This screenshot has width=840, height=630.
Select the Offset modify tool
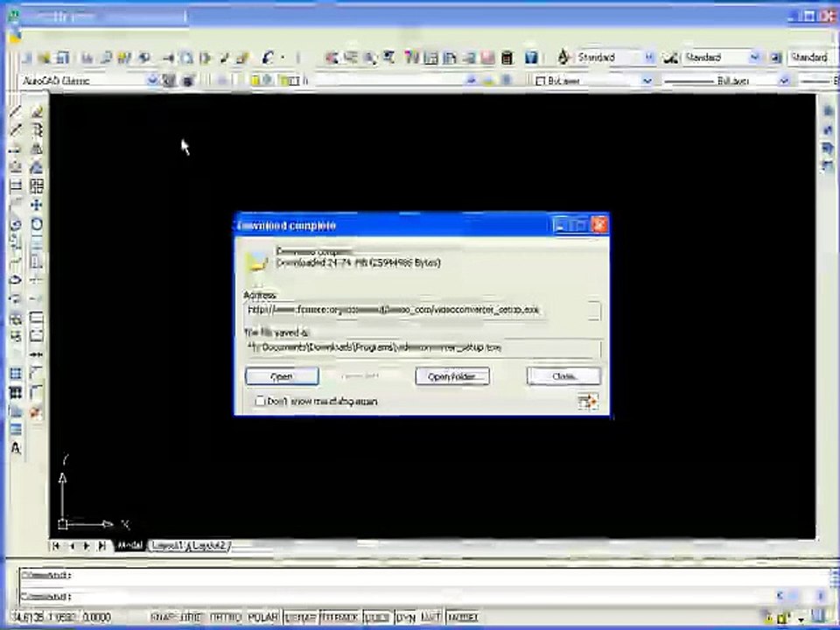click(37, 168)
